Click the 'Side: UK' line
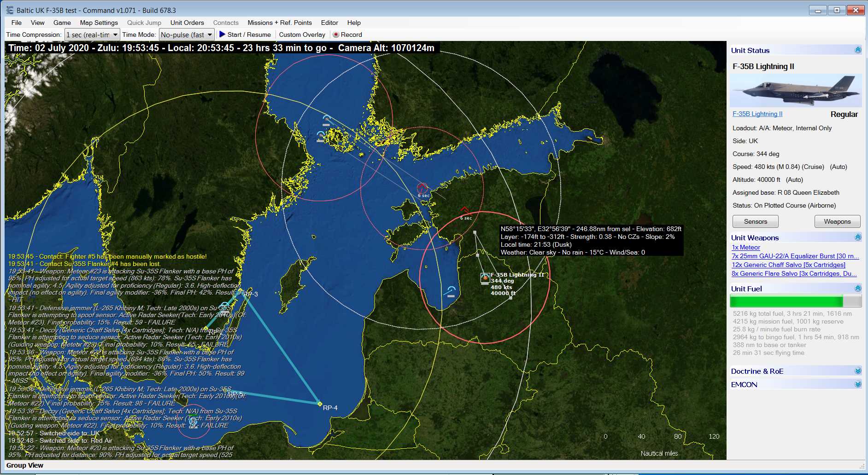The image size is (868, 475). [745, 141]
